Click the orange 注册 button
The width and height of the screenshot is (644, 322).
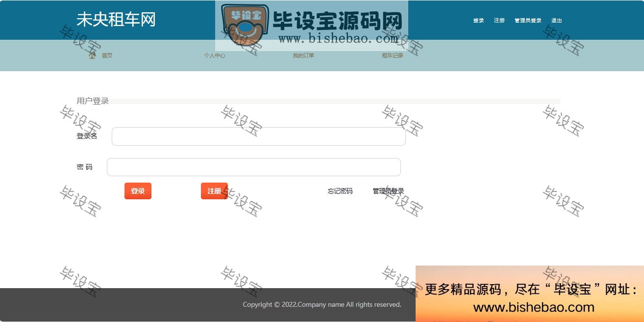point(214,191)
